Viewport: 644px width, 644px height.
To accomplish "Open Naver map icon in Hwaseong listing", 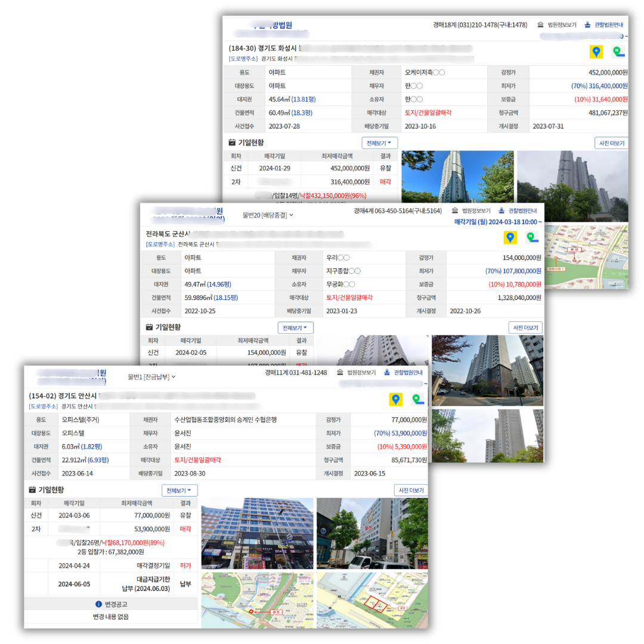I will [x=618, y=52].
